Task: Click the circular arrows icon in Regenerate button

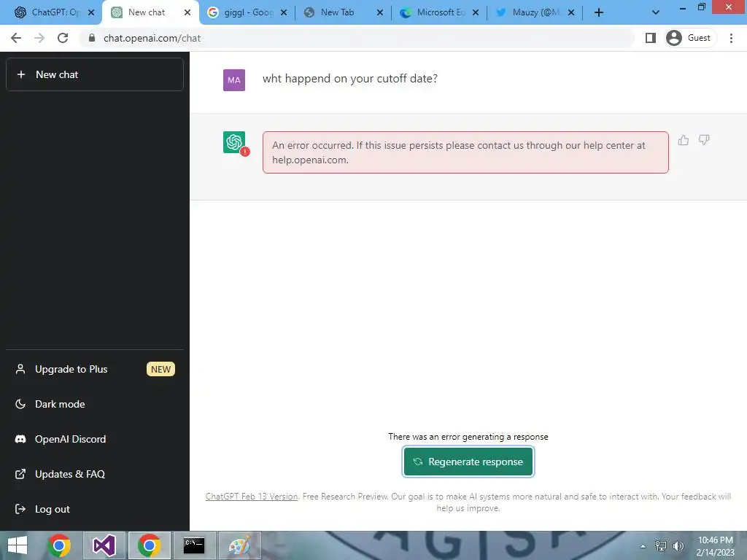Action: coord(418,462)
